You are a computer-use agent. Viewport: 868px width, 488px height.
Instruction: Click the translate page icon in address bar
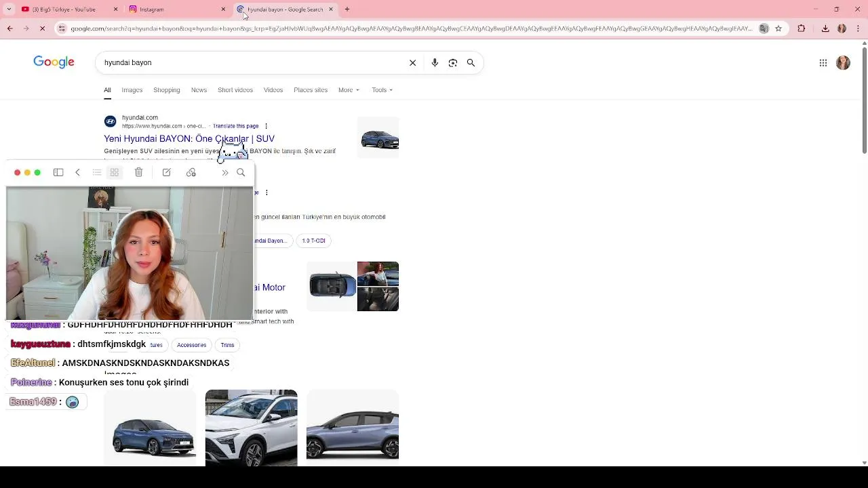pos(764,28)
